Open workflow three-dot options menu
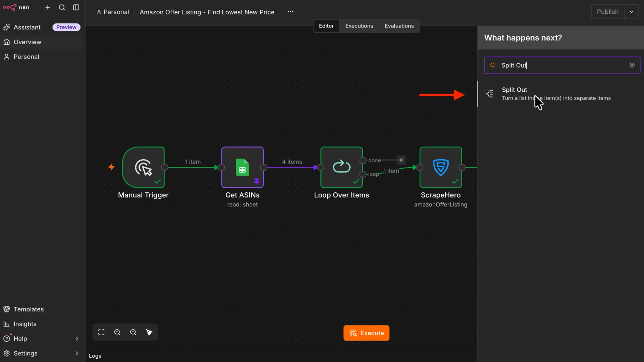 (x=290, y=12)
